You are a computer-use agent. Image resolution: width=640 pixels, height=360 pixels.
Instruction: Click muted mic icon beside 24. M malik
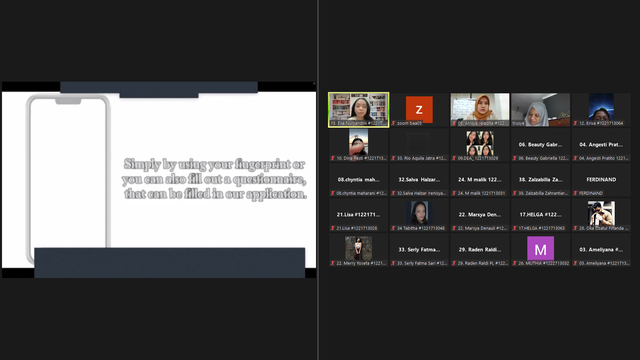coord(454,193)
